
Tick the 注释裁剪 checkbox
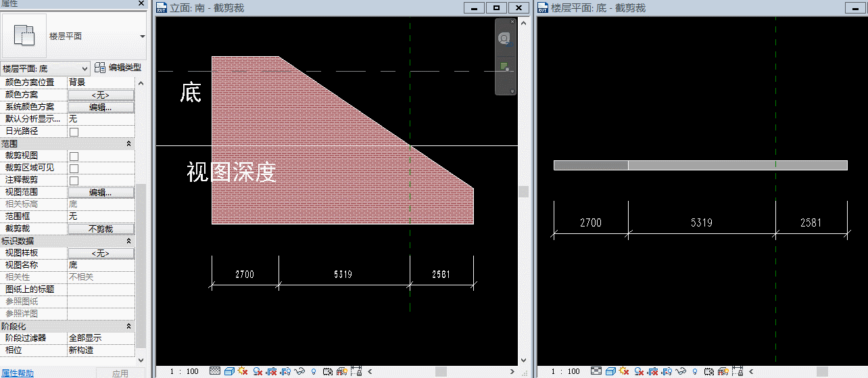click(74, 181)
